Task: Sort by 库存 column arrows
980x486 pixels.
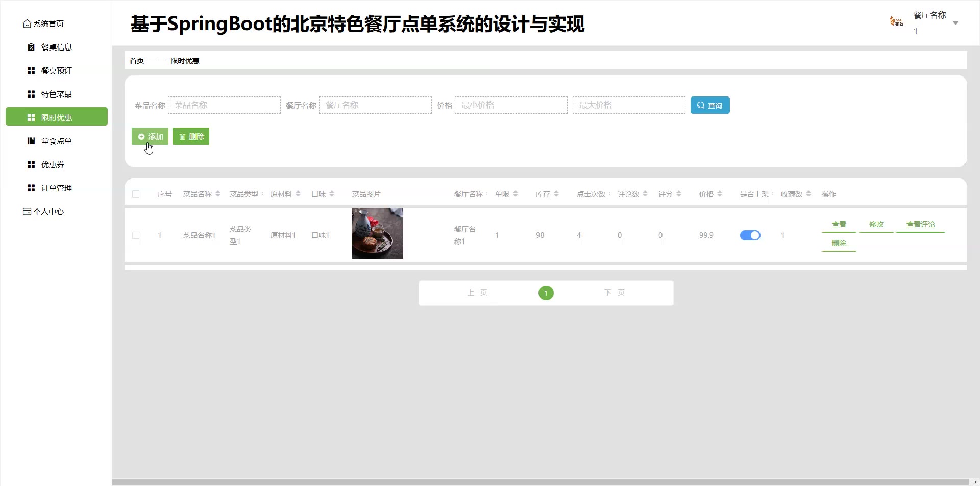Action: point(556,194)
